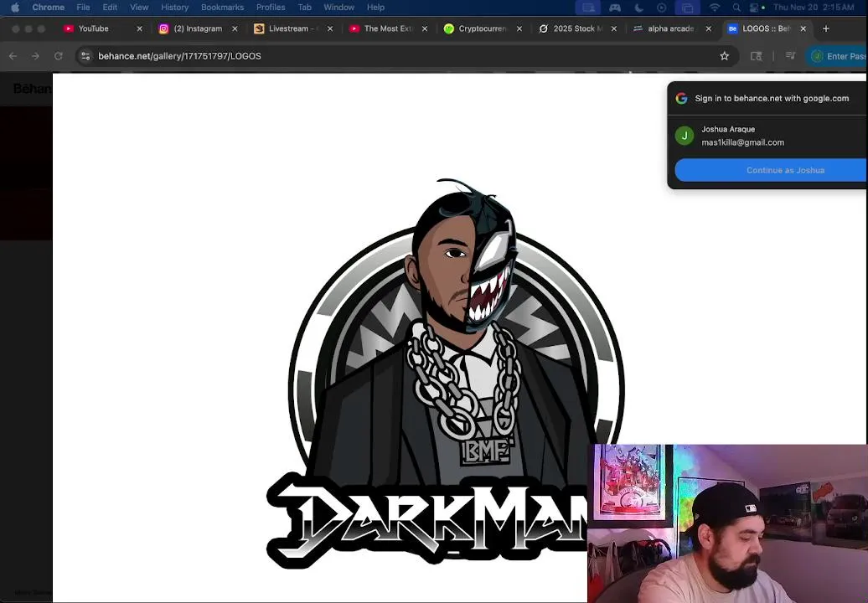Open the media controls icon
Viewport: 868px width, 603px height.
coord(791,56)
